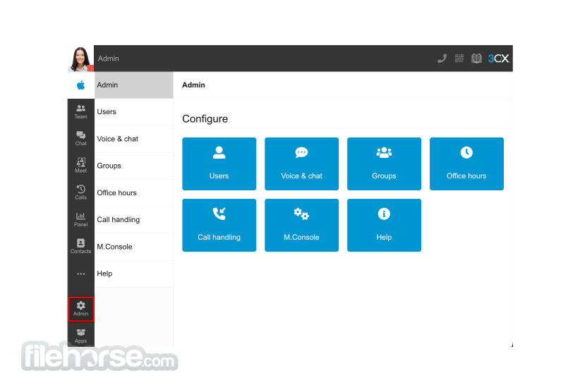Viewport: 580px width, 392px height.
Task: Click the 3CX logo
Action: point(498,59)
